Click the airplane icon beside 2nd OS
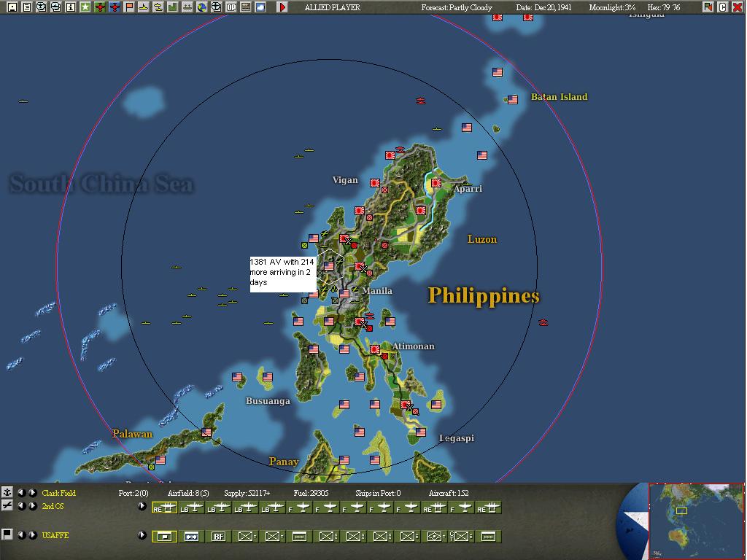This screenshot has width=747, height=560. click(7, 505)
